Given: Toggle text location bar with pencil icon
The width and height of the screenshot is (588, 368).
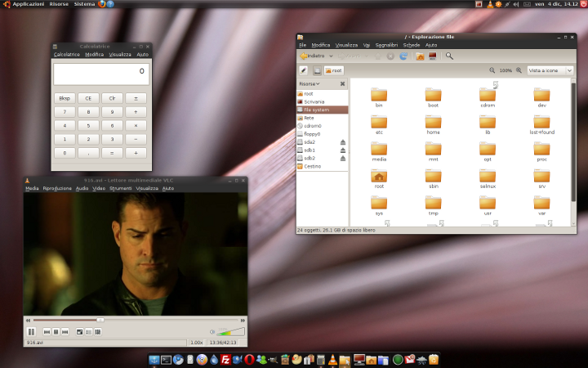Looking at the screenshot, I should tap(303, 70).
